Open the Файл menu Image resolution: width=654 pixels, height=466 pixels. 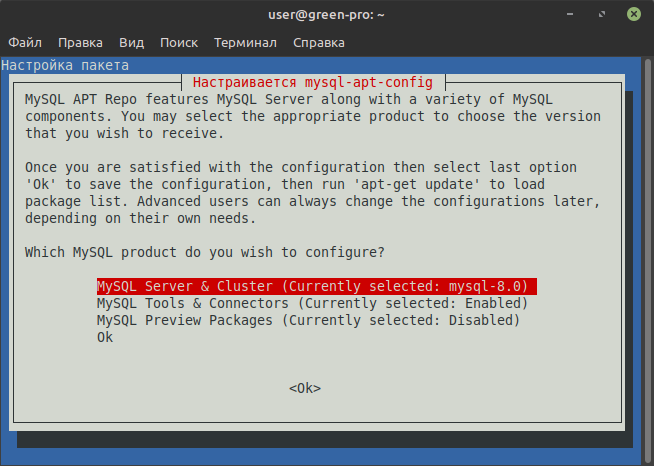click(25, 43)
